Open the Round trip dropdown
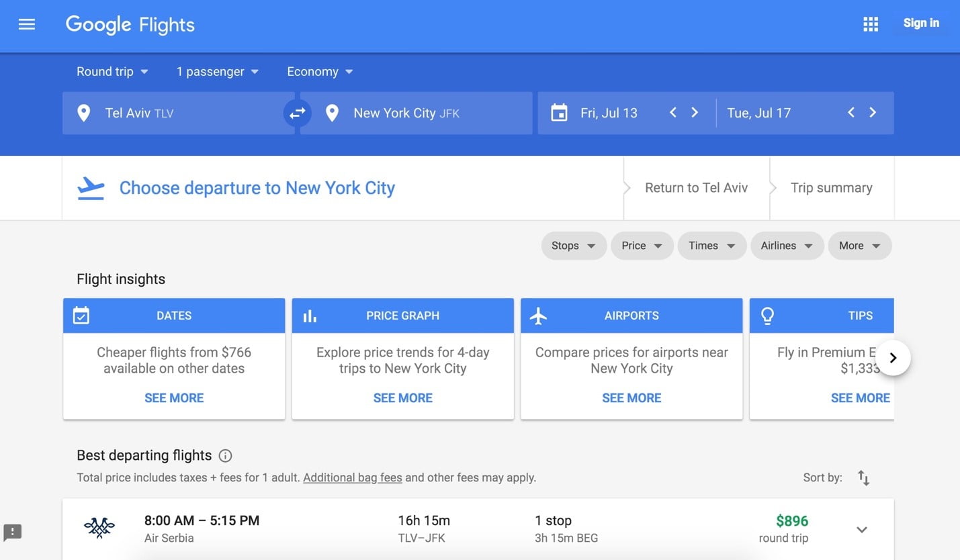Screen dimensions: 960x560 [112, 72]
